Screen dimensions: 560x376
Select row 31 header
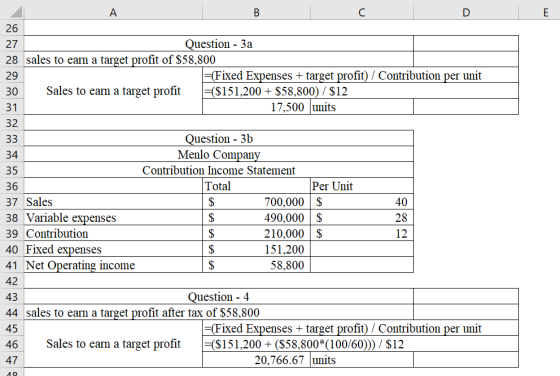click(x=12, y=107)
